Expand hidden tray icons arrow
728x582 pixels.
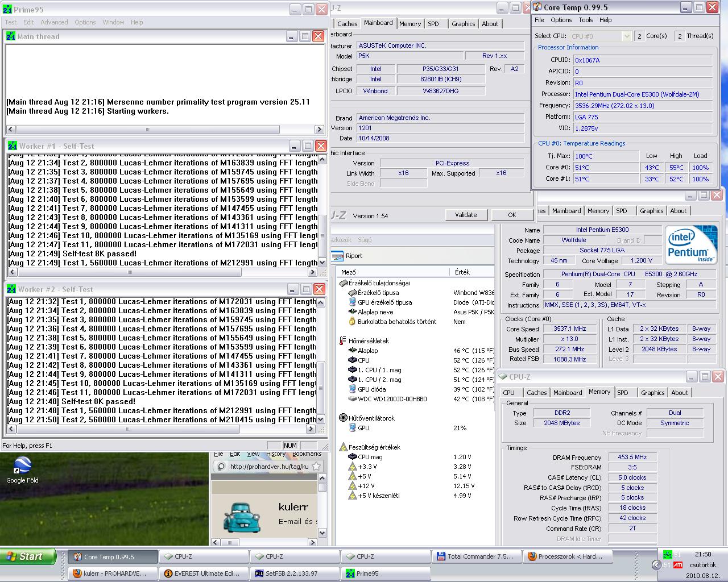656,565
